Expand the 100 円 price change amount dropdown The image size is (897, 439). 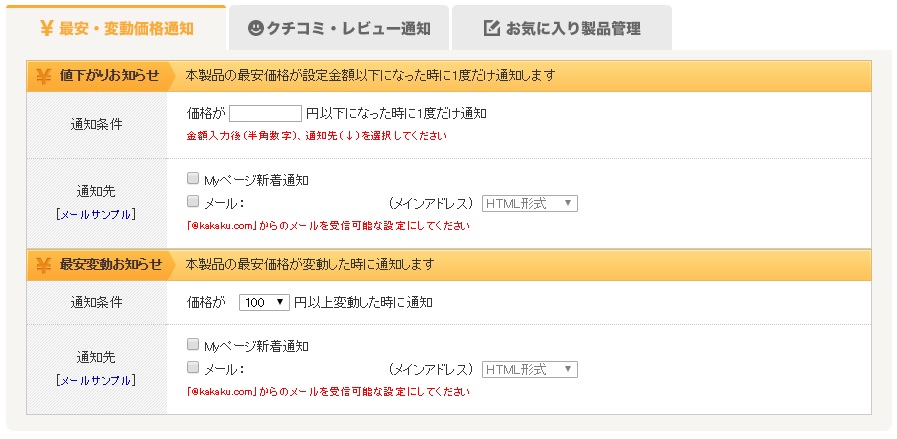click(x=264, y=302)
